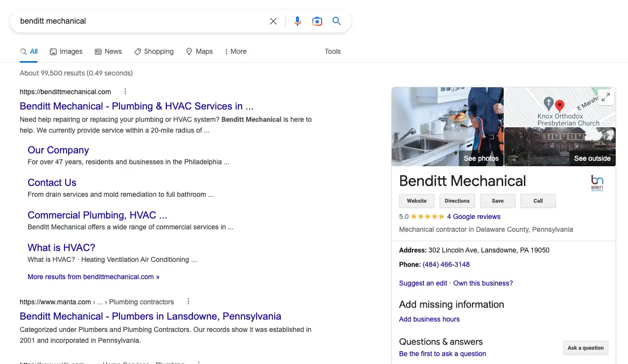Show more results from bendittmechanical.com
This screenshot has height=364, width=628.
point(93,277)
